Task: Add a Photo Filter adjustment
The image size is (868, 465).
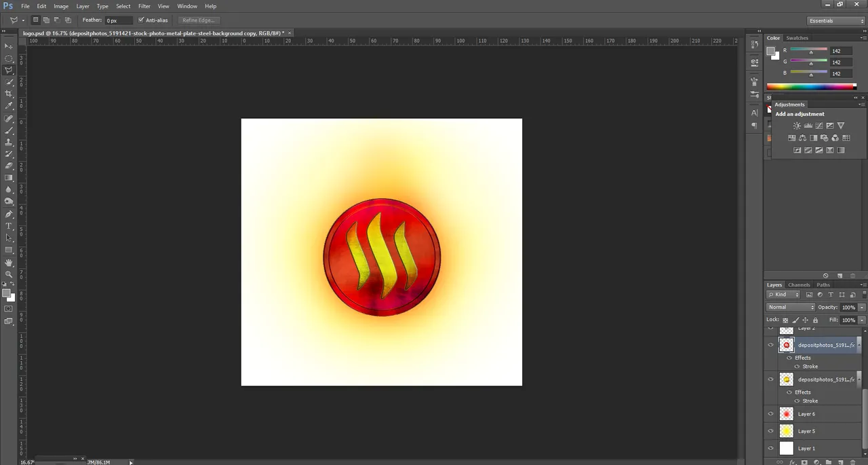Action: (x=824, y=138)
